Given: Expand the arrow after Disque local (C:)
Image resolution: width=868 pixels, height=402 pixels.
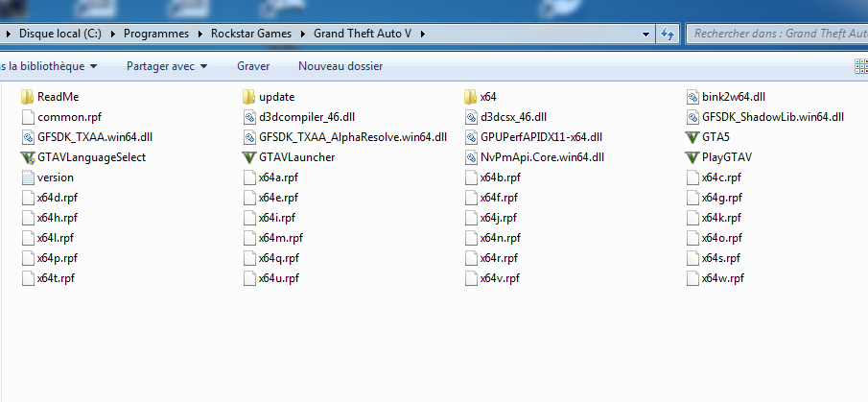Looking at the screenshot, I should [x=113, y=34].
